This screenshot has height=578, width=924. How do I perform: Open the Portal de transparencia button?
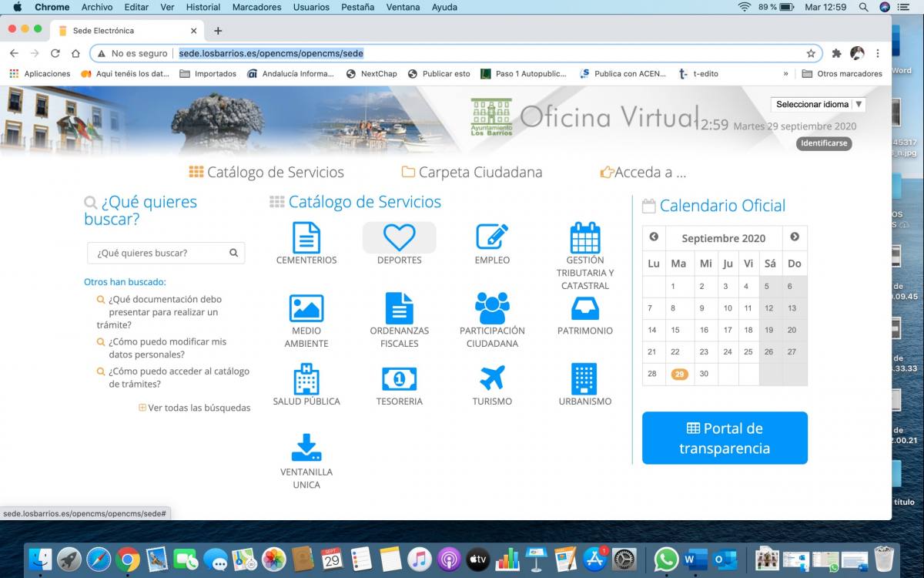725,438
